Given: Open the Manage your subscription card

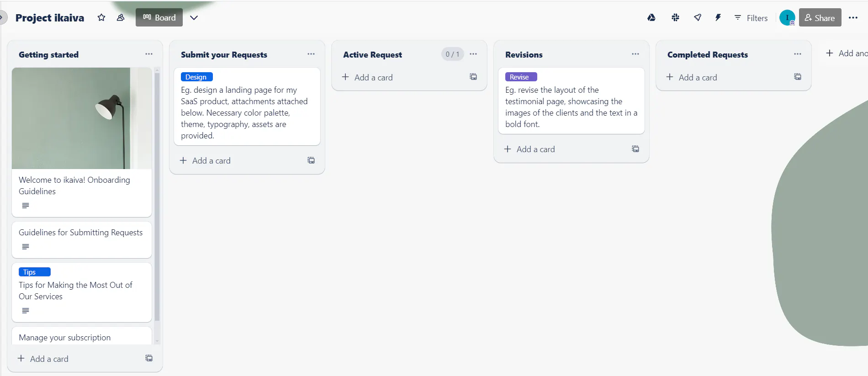Looking at the screenshot, I should click(x=82, y=336).
